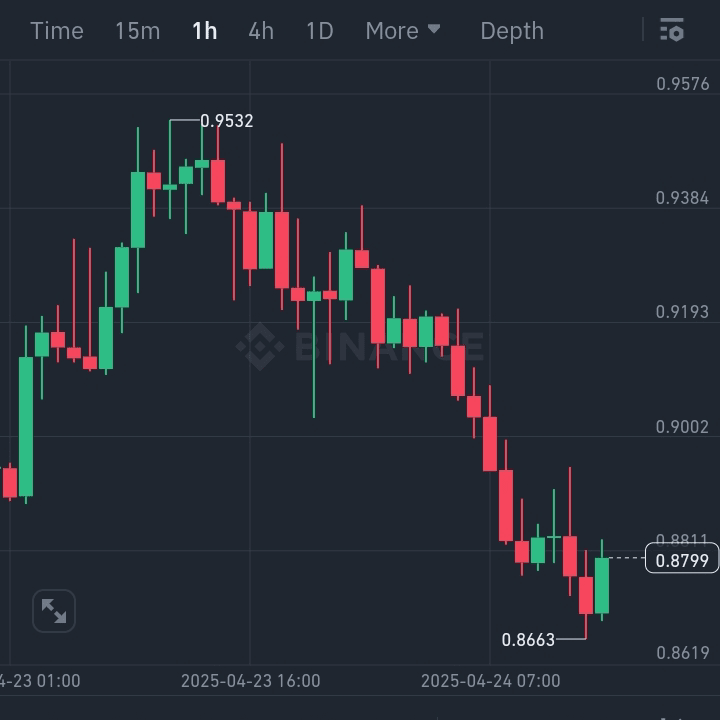Click the 0.8619 price axis label
The height and width of the screenshot is (720, 720).
(x=682, y=653)
